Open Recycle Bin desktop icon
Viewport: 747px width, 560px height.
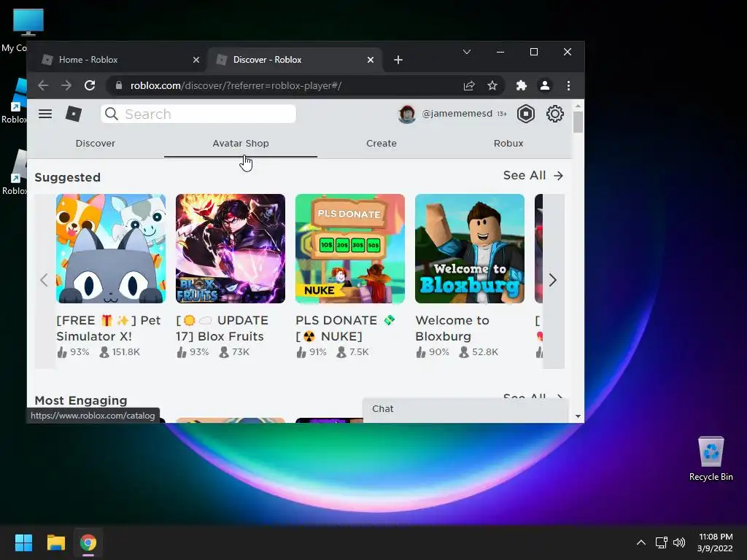coord(711,459)
